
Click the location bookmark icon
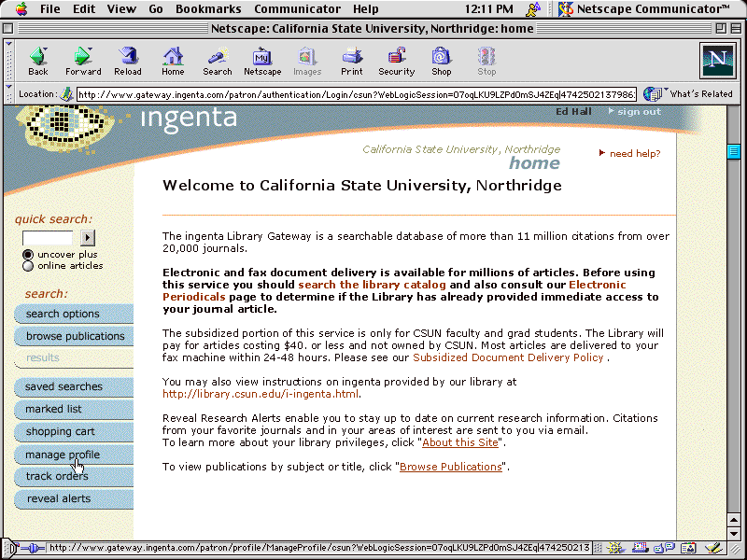point(66,94)
